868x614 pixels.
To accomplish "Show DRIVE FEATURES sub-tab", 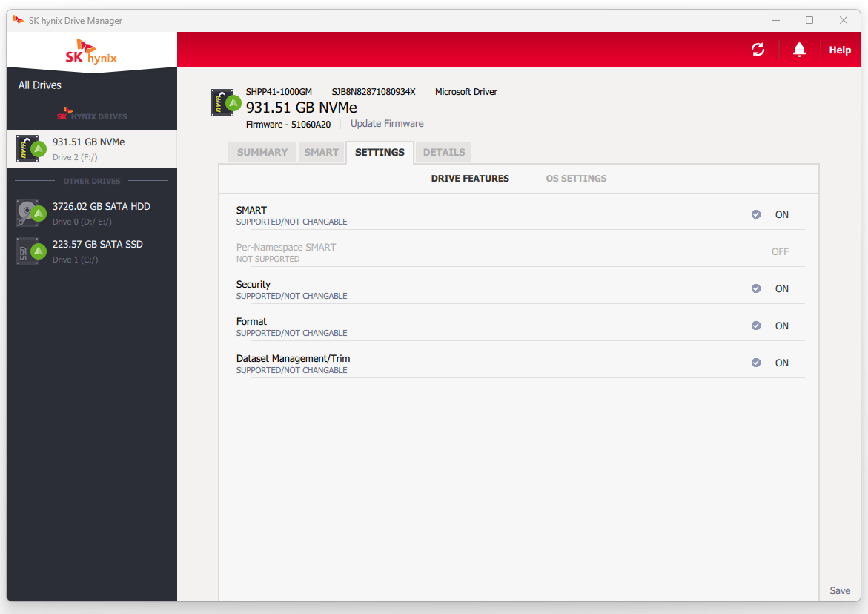I will click(x=470, y=178).
